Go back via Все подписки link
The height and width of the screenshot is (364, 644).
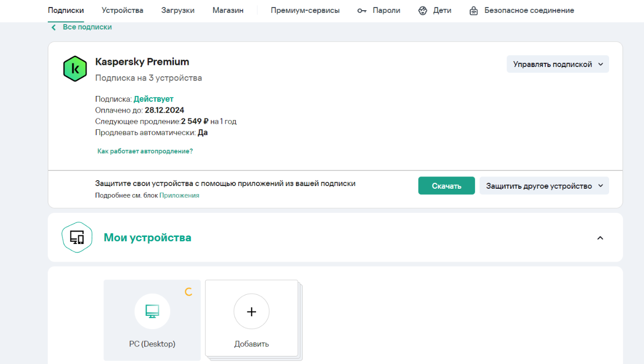[x=86, y=27]
